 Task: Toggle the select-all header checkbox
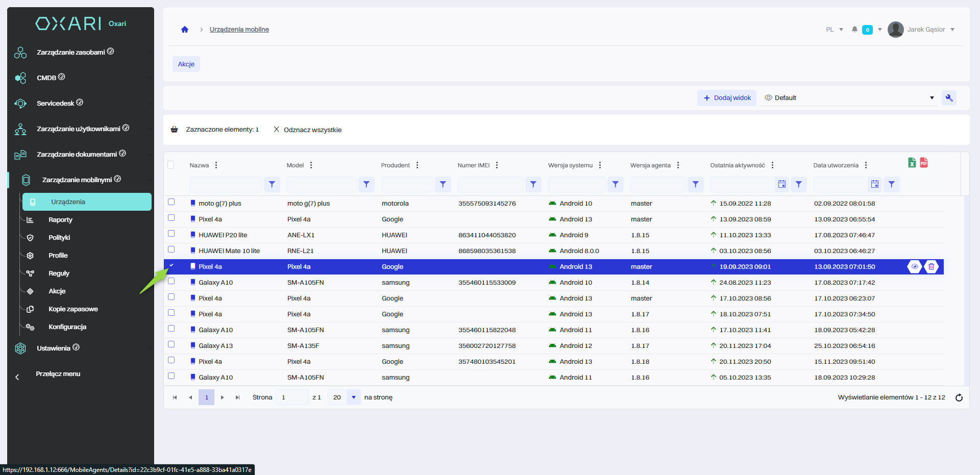171,165
